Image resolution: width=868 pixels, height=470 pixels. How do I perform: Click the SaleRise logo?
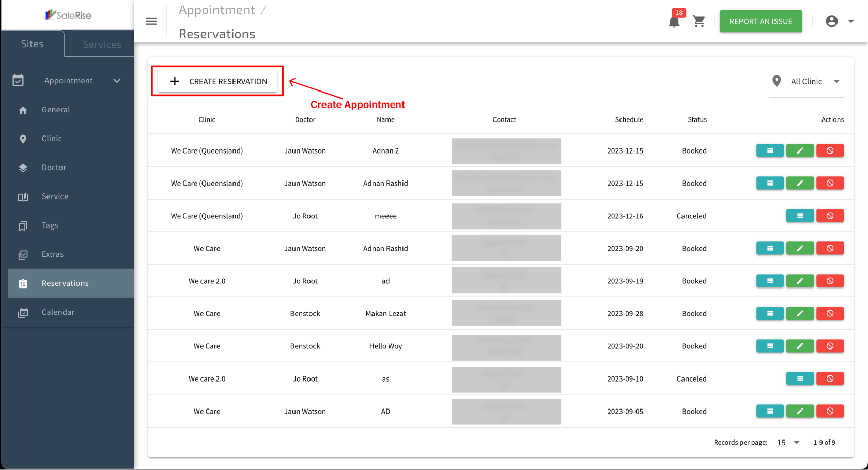point(68,15)
